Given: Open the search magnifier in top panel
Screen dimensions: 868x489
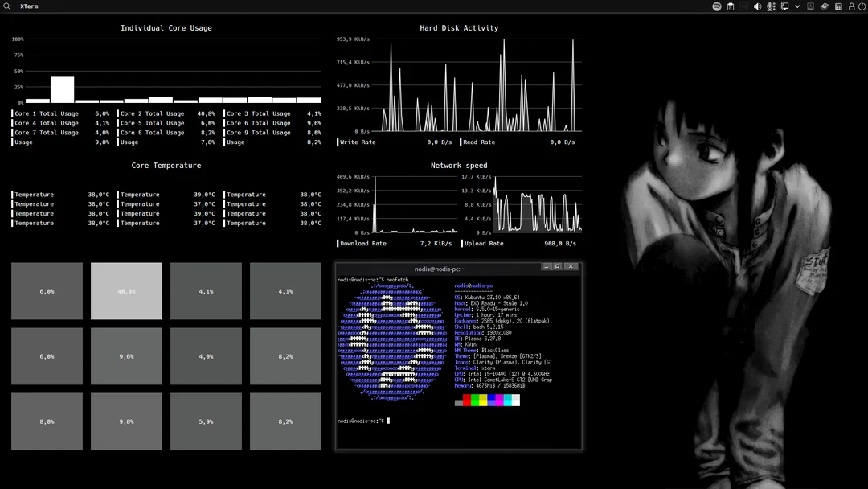Looking at the screenshot, I should tap(7, 6).
